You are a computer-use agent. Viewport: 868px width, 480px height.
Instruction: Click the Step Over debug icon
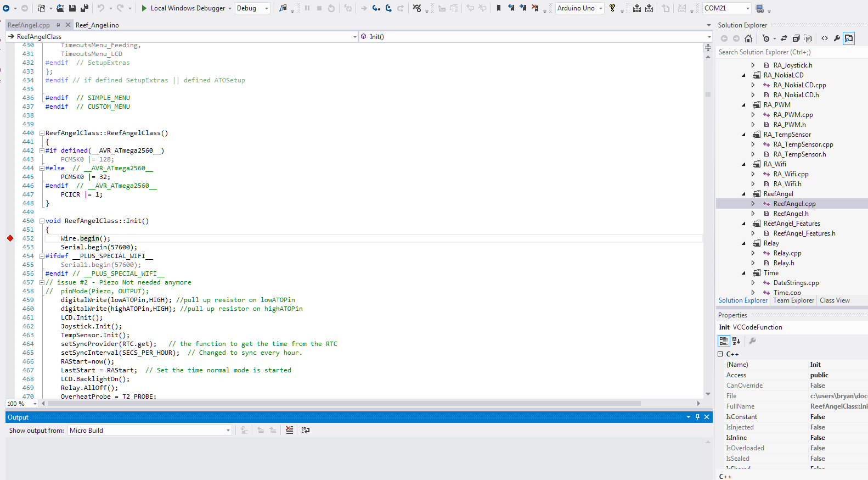tap(388, 8)
